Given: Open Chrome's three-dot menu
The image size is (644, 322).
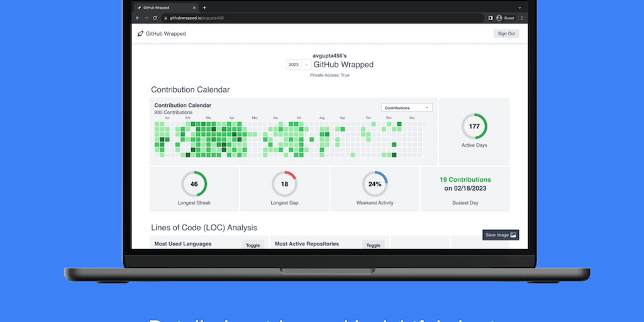Looking at the screenshot, I should coord(522,18).
